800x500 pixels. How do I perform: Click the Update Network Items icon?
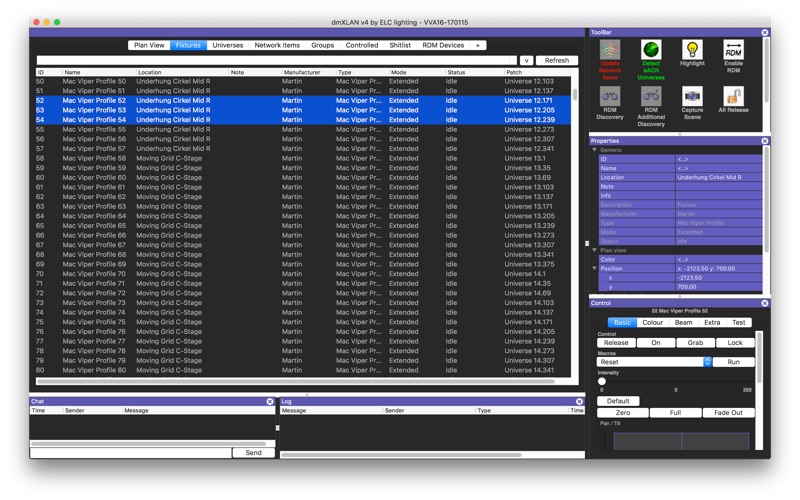click(610, 49)
